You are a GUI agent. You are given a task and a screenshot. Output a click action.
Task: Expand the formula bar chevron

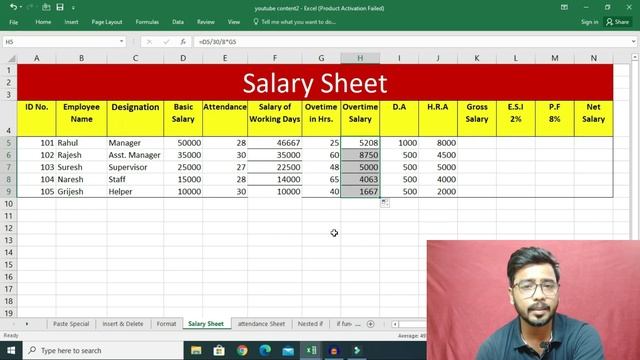(633, 42)
